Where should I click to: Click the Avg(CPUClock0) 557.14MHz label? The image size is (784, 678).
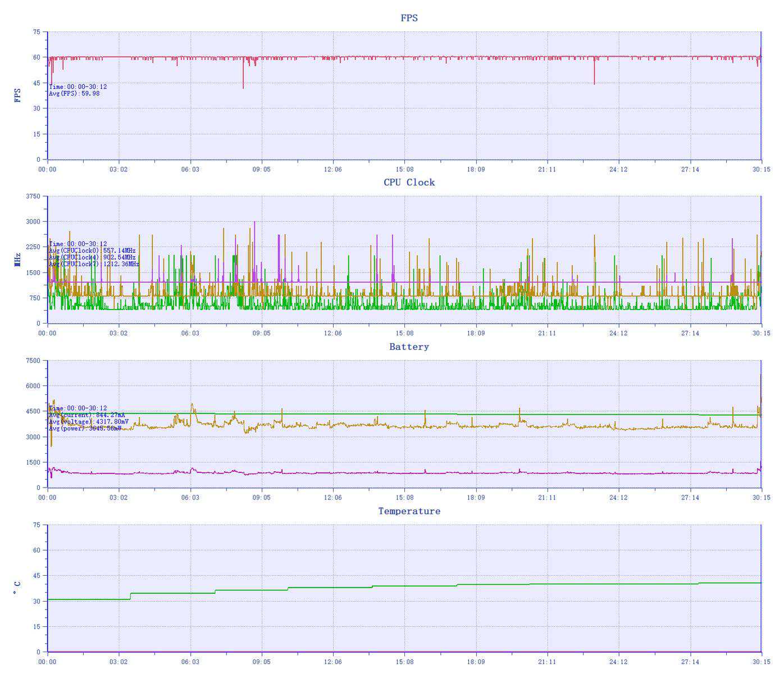click(x=92, y=251)
